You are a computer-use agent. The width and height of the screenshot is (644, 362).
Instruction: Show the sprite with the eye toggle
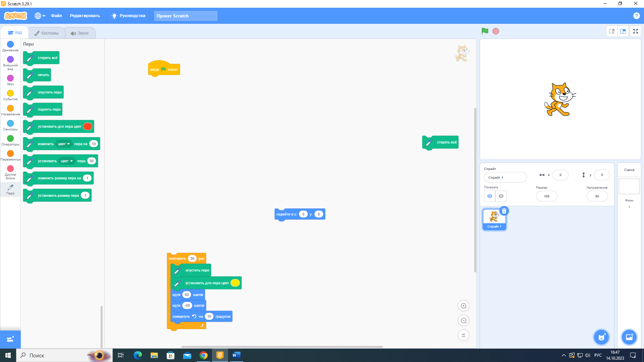[490, 196]
